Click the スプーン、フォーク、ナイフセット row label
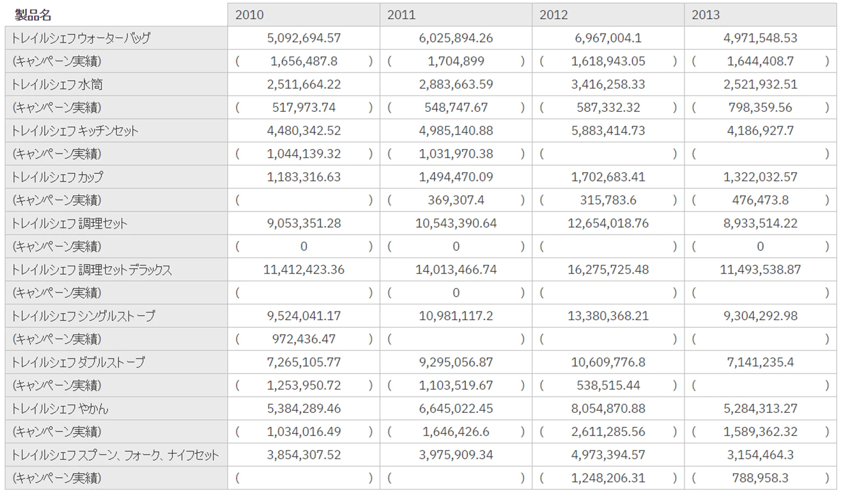The height and width of the screenshot is (504, 863). click(116, 455)
